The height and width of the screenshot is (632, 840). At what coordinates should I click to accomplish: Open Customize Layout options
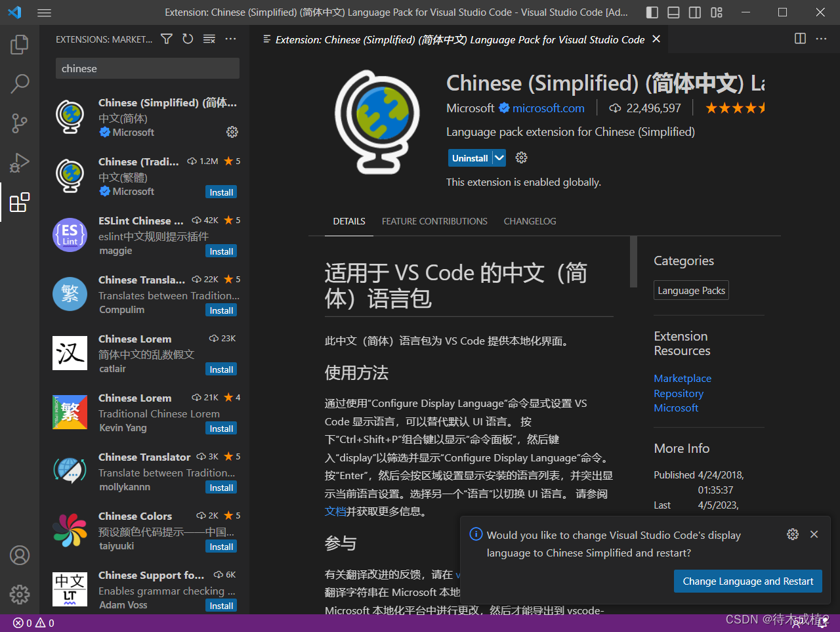pyautogui.click(x=717, y=12)
